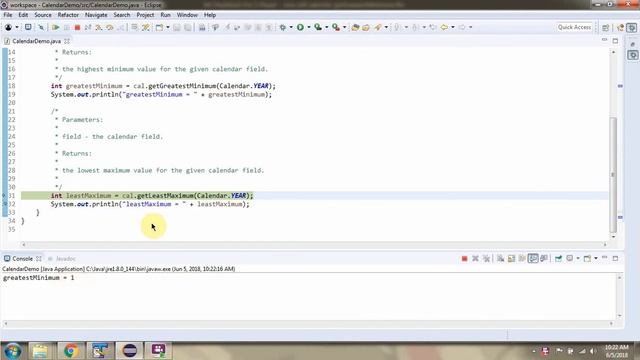Image resolution: width=640 pixels, height=360 pixels.
Task: Click line 31 getLeastMaximum code line
Action: 152,196
